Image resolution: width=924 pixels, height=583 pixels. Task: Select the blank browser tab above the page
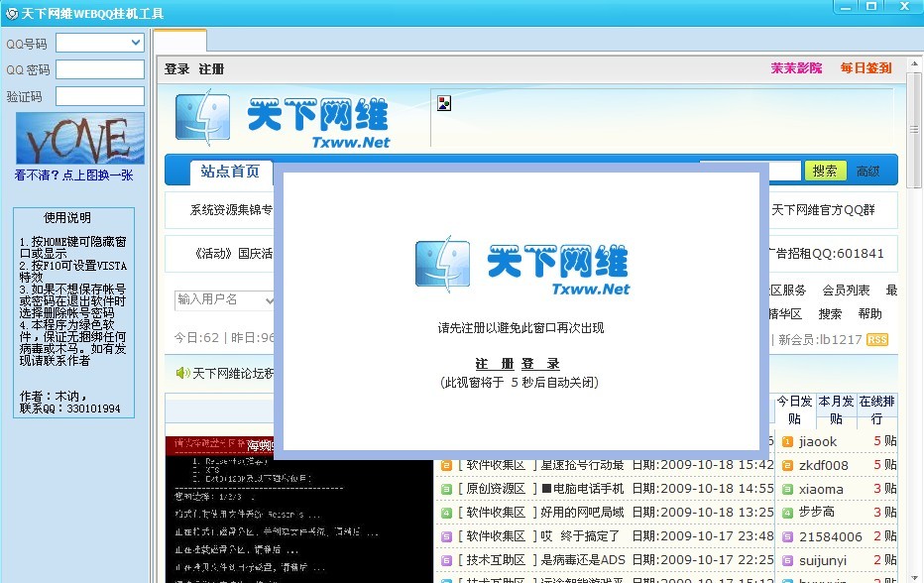click(x=180, y=40)
